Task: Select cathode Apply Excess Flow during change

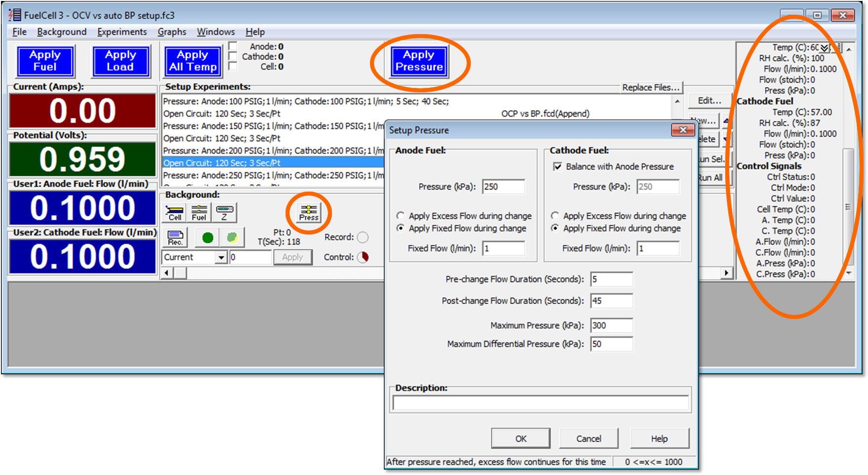Action: [x=555, y=216]
